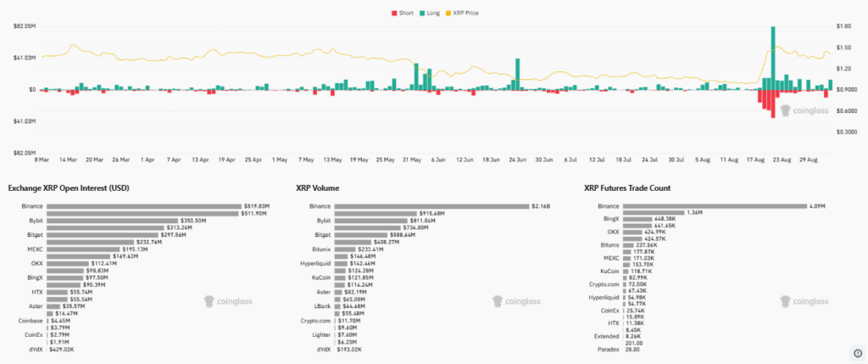868x364 pixels.
Task: Select the XRP Volume chart title
Action: [x=318, y=188]
